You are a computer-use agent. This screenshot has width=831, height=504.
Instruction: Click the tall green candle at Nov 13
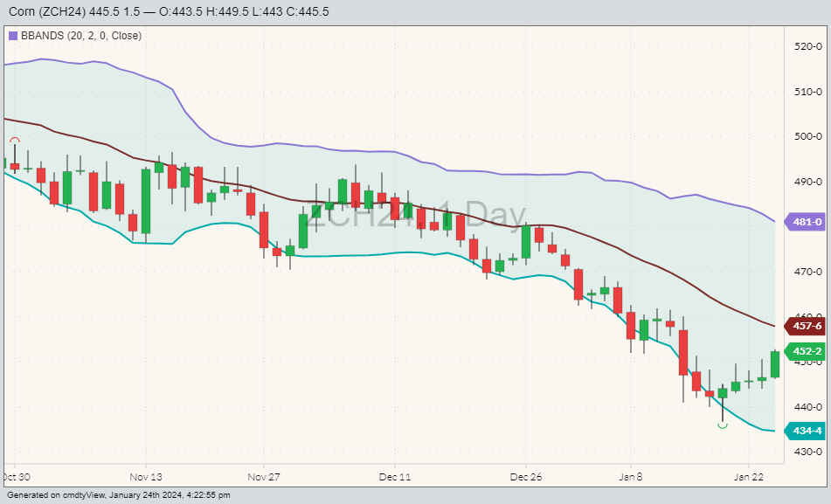[x=146, y=201]
